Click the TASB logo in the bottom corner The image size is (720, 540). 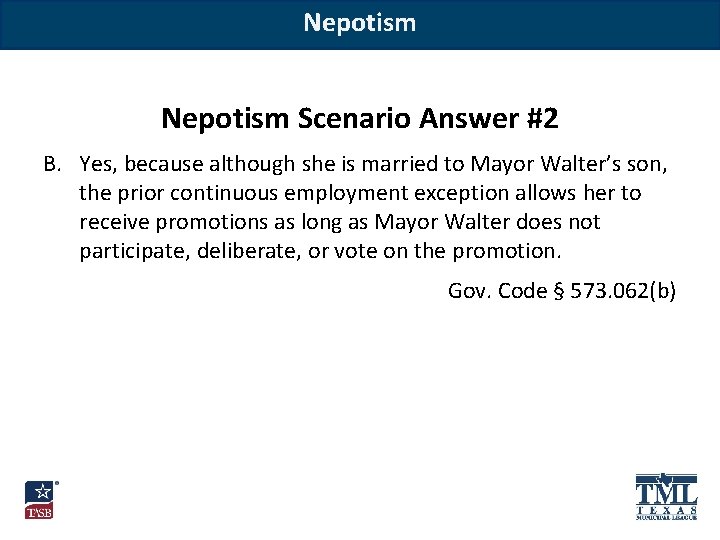(39, 499)
